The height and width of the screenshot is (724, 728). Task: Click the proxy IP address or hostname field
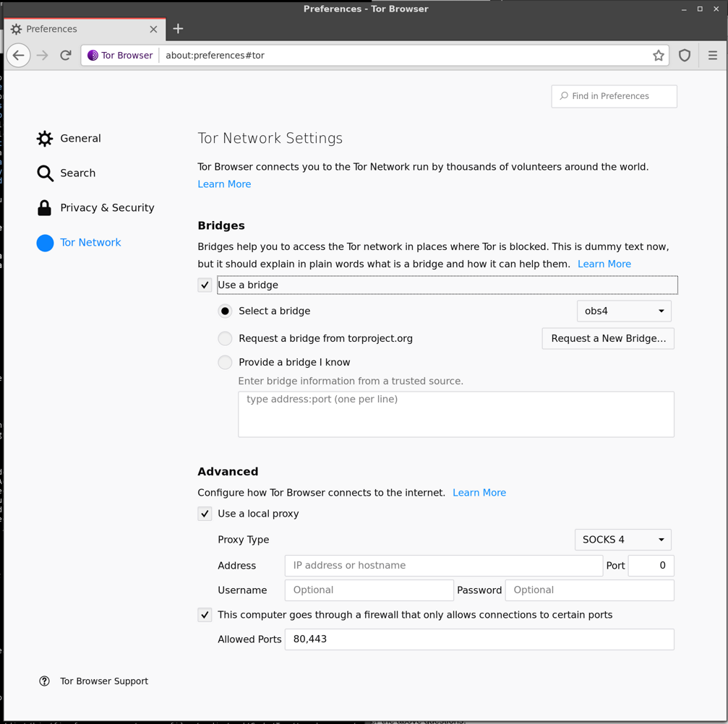click(x=444, y=566)
